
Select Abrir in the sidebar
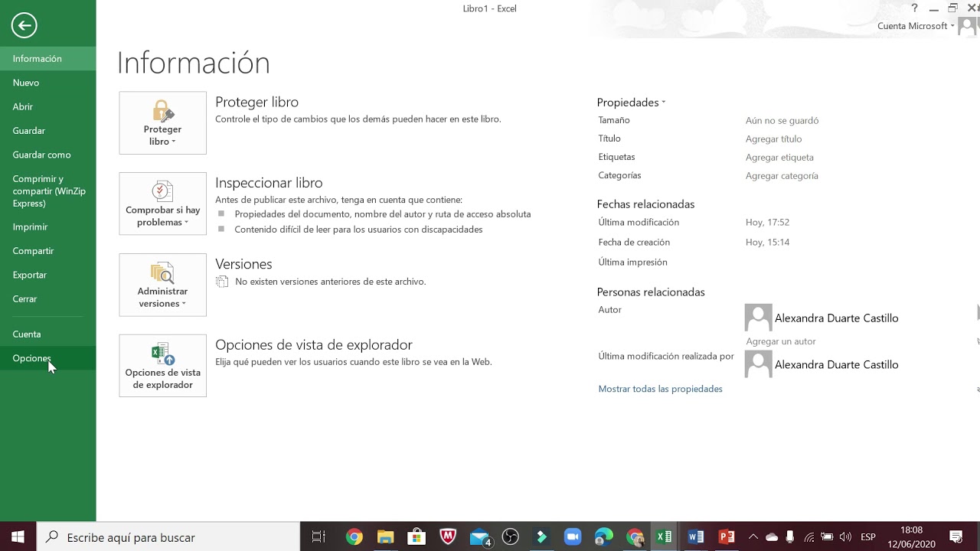[48, 107]
